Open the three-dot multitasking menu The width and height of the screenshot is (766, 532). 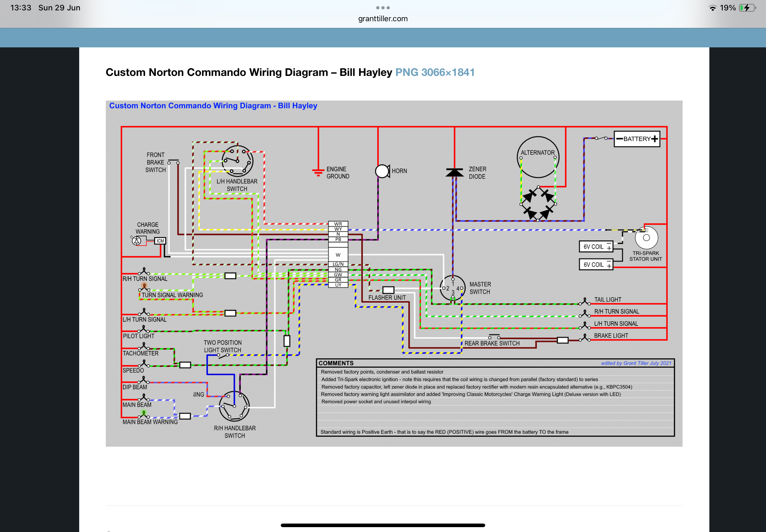click(x=383, y=8)
